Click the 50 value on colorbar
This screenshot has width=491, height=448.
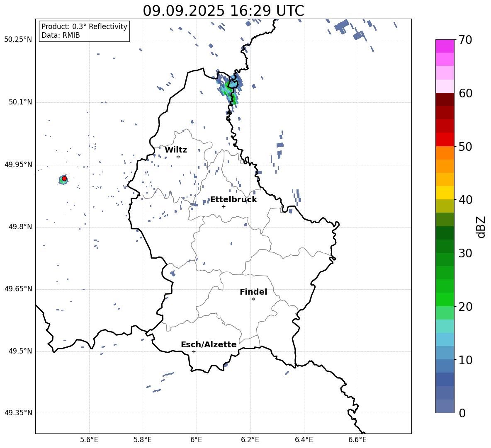click(465, 146)
